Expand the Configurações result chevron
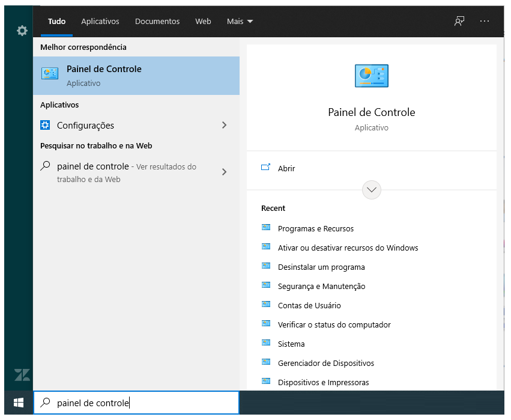 tap(224, 125)
